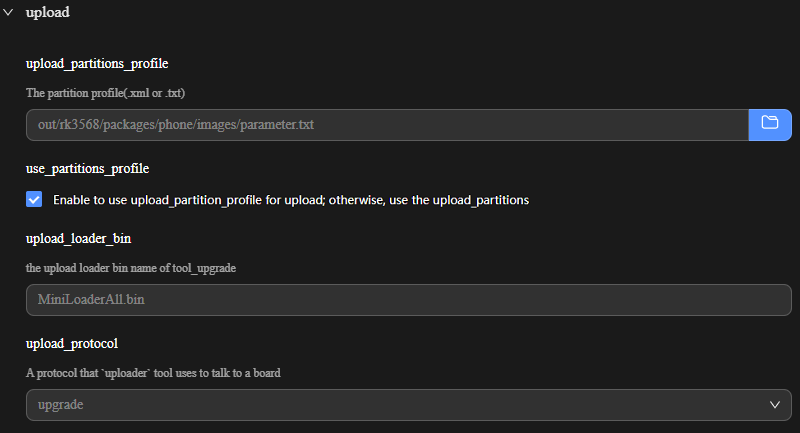This screenshot has width=800, height=433.
Task: Focus the parameter.txt partition profile path field
Action: tap(387, 124)
